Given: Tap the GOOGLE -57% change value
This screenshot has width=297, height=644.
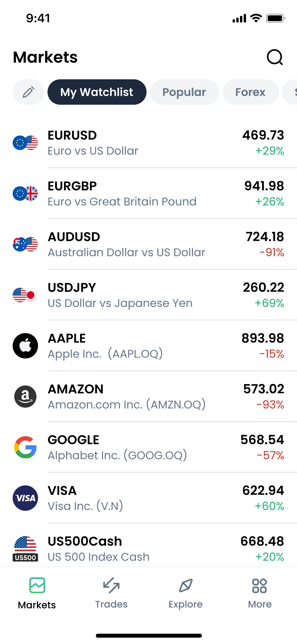Looking at the screenshot, I should (270, 456).
